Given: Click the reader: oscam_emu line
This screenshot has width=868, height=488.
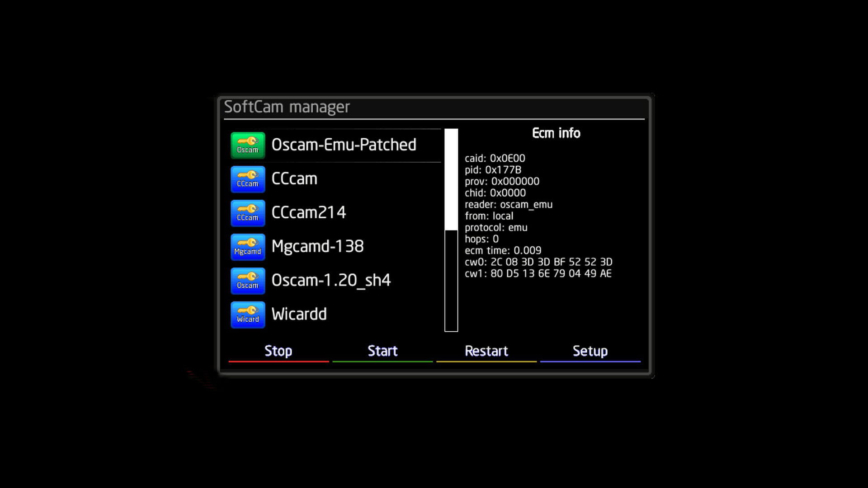Looking at the screenshot, I should tap(509, 205).
